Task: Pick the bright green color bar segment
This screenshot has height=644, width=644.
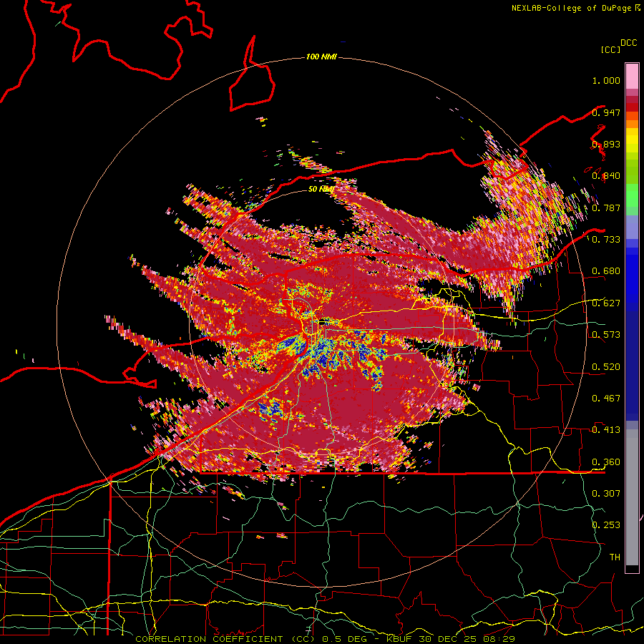Action: (632, 195)
